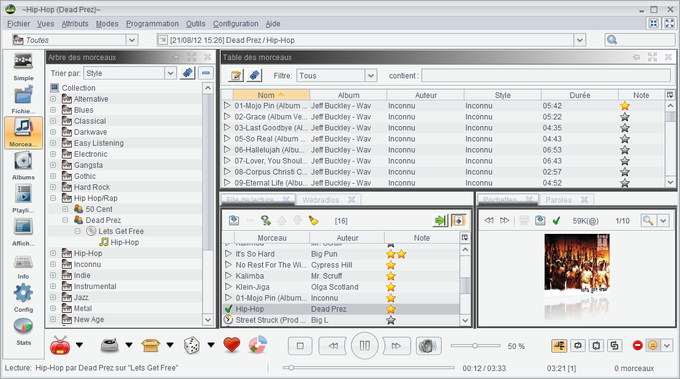The width and height of the screenshot is (680, 379).
Task: Stop playback with the stop button
Action: 300,346
